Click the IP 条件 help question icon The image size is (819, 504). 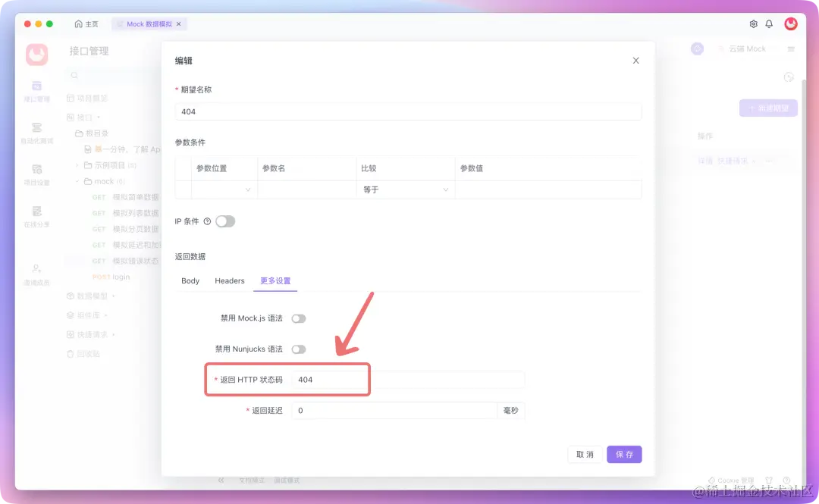[207, 221]
